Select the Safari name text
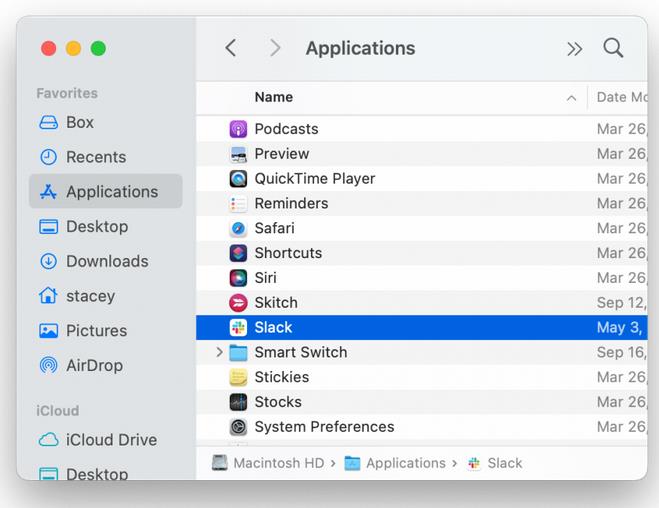The height and width of the screenshot is (508, 659). tap(274, 228)
